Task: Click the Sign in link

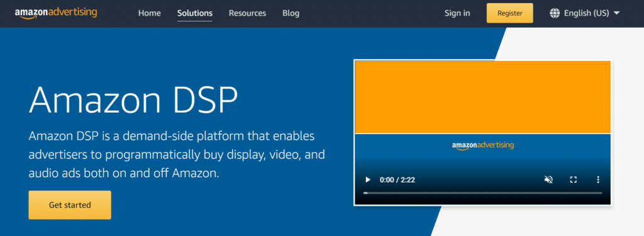Action: pyautogui.click(x=457, y=13)
